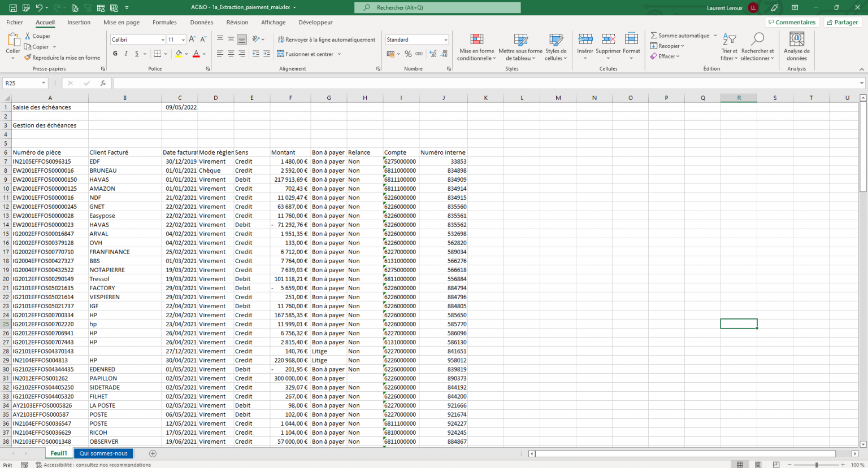Screen dimensions: 868x468
Task: Select the Qui sommes-nous sheet tab
Action: pos(103,453)
